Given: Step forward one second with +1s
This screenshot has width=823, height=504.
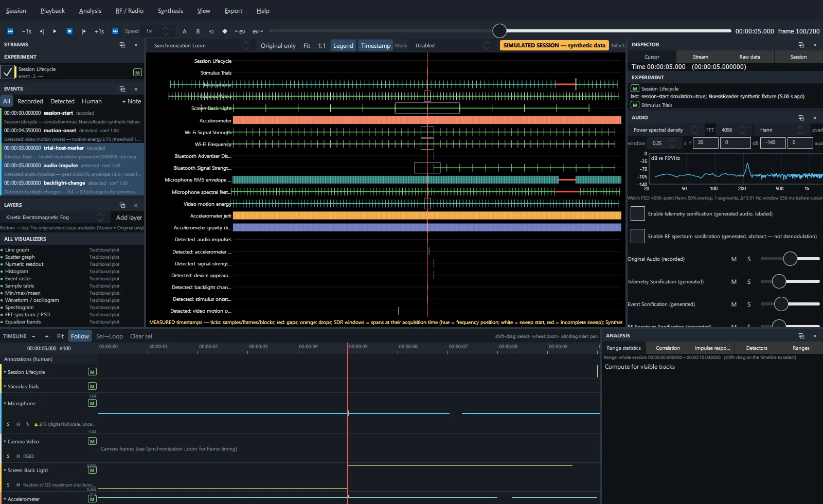Looking at the screenshot, I should pyautogui.click(x=99, y=31).
